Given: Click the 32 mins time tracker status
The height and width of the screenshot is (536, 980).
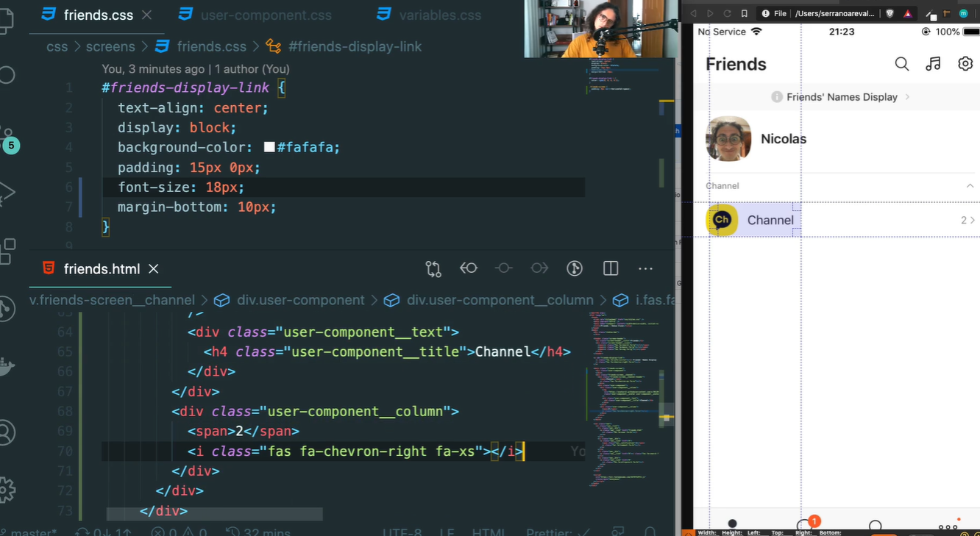Looking at the screenshot, I should point(258,532).
